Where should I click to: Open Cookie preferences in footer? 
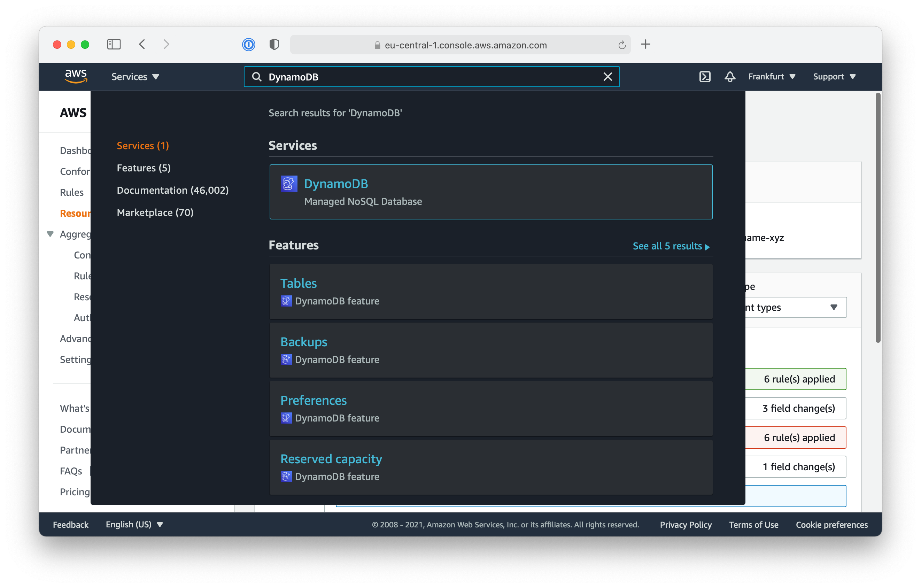pos(831,525)
